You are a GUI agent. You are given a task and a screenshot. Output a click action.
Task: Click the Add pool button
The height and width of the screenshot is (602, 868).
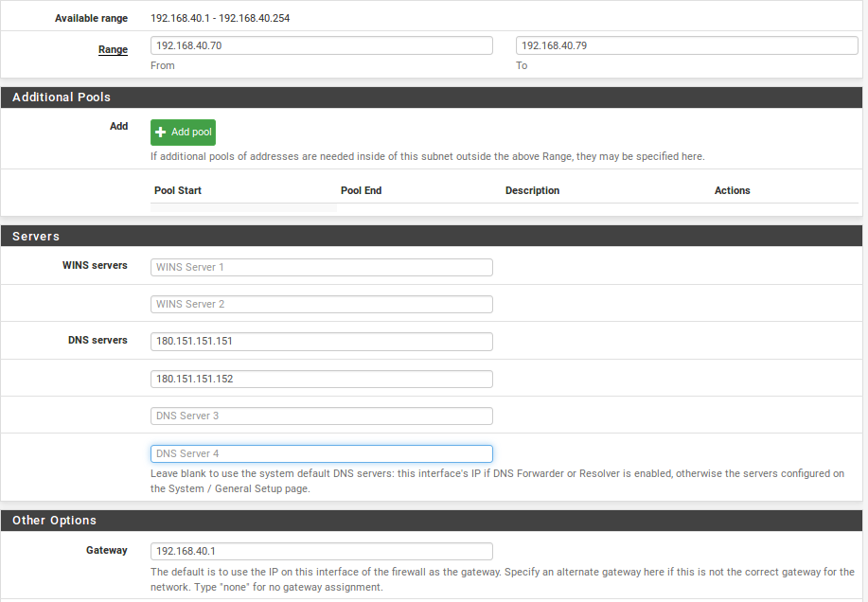(184, 133)
